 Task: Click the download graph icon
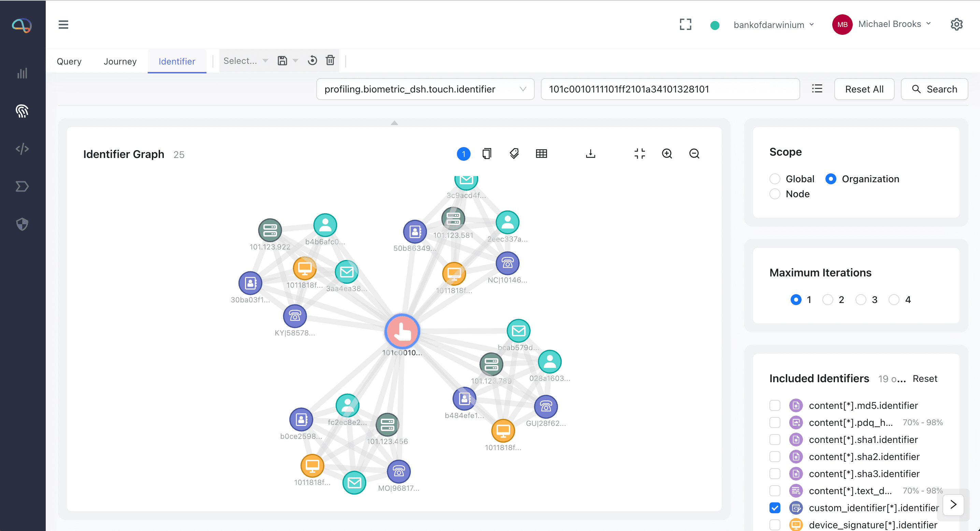[590, 154]
